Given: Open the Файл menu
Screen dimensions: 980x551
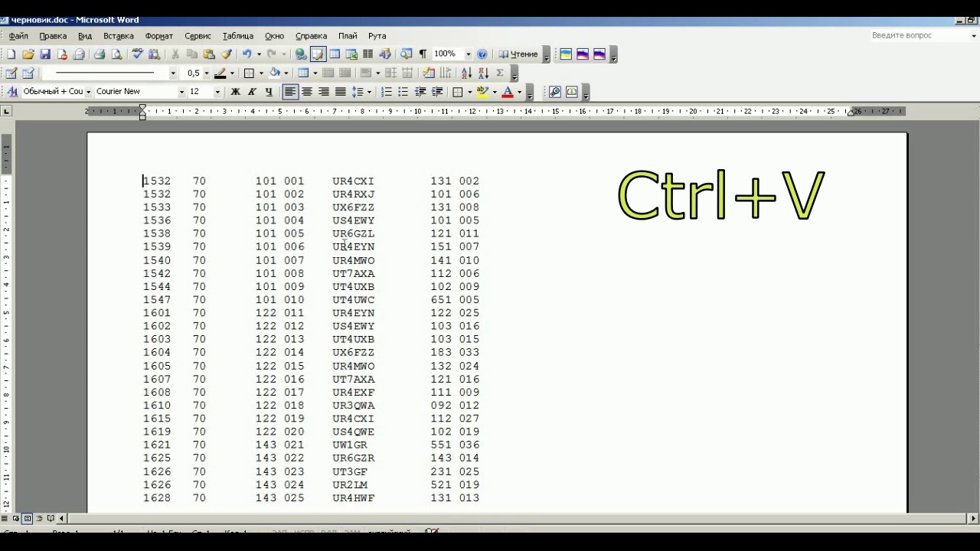Looking at the screenshot, I should [x=18, y=36].
